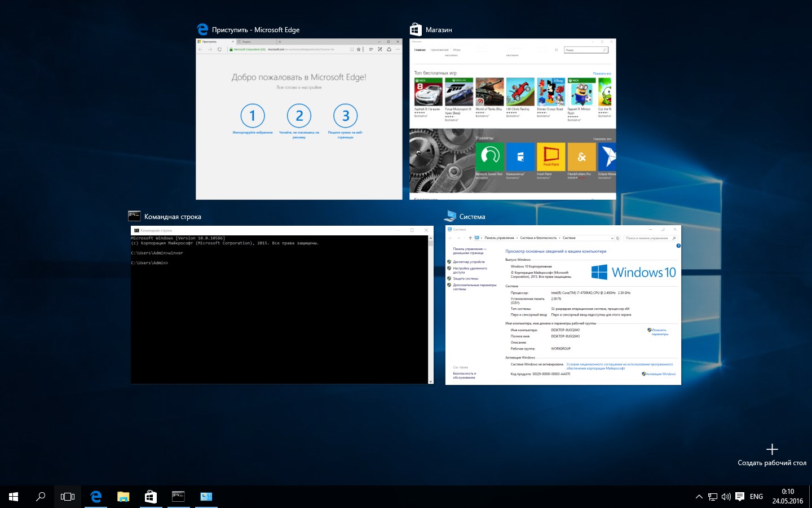Open the Главная tab in Store
The image size is (812, 508).
tap(420, 50)
